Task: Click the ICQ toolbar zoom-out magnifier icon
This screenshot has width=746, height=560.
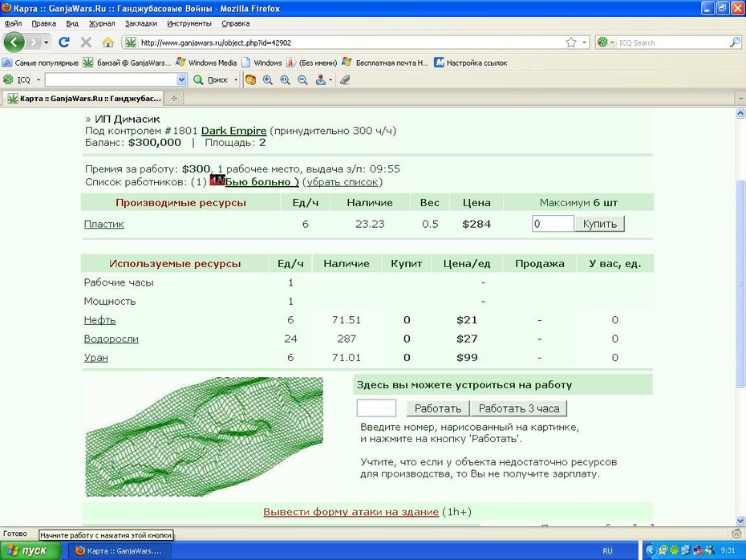Action: coord(302,80)
